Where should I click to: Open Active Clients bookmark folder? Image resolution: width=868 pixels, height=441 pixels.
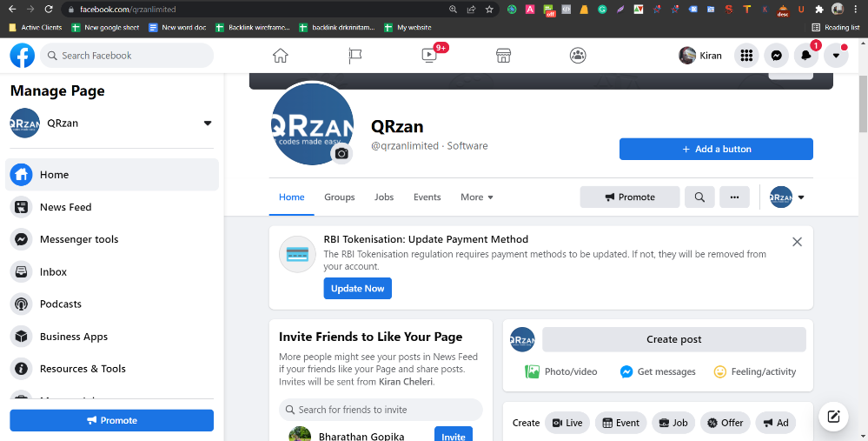tap(36, 27)
